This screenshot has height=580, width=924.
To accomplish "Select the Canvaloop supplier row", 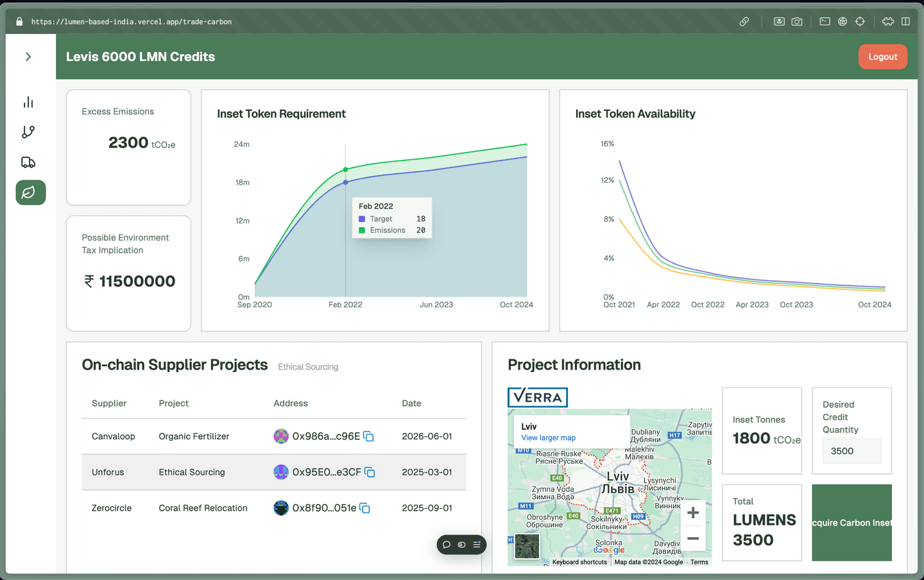I will [x=274, y=436].
